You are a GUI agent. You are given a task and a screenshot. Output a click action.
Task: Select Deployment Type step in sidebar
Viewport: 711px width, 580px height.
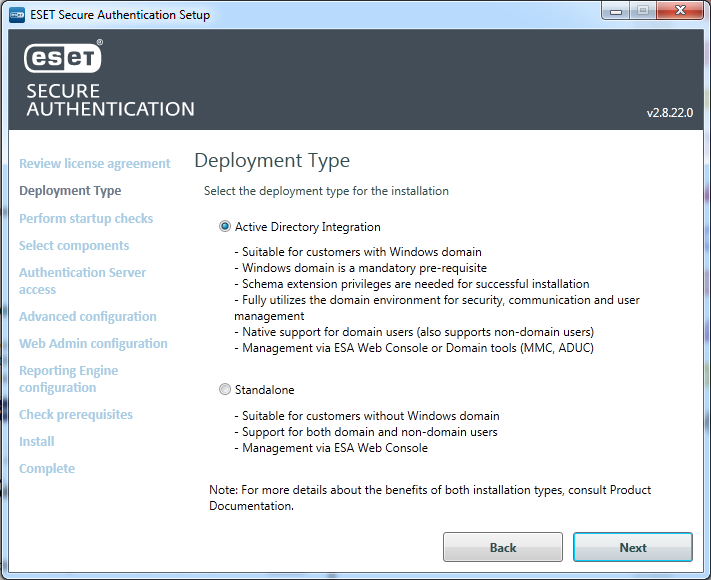point(70,190)
